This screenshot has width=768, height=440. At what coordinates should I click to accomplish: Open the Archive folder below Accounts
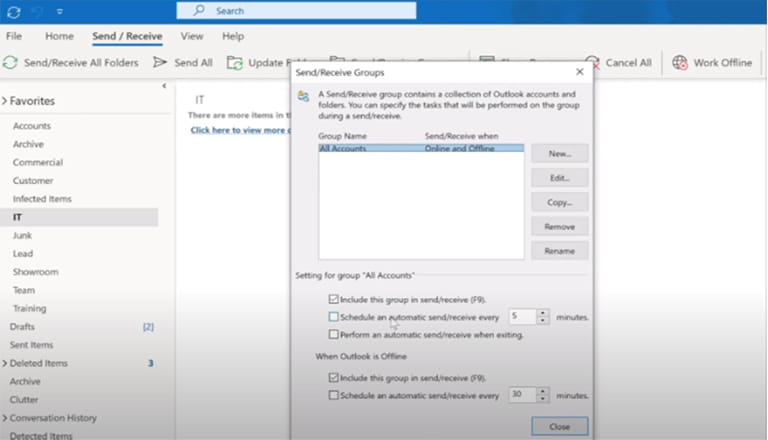point(28,144)
